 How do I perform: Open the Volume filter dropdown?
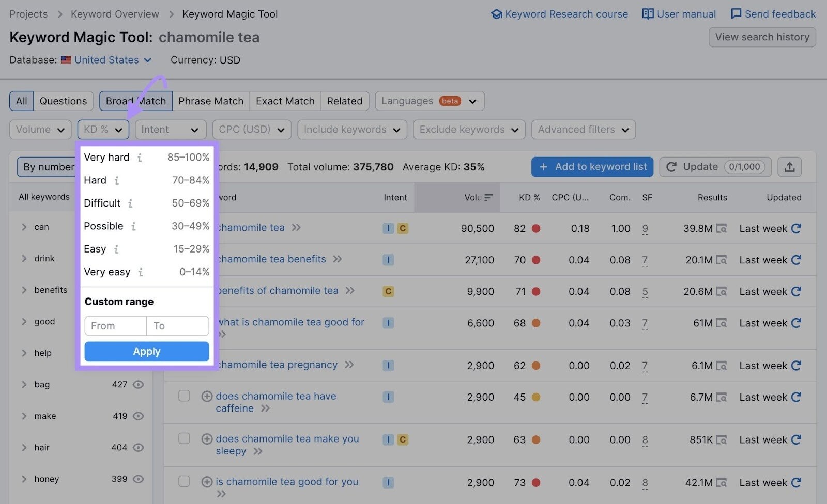coord(40,130)
